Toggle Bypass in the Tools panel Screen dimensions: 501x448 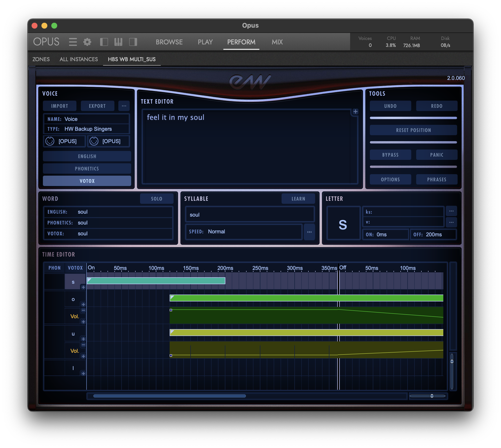coord(390,155)
